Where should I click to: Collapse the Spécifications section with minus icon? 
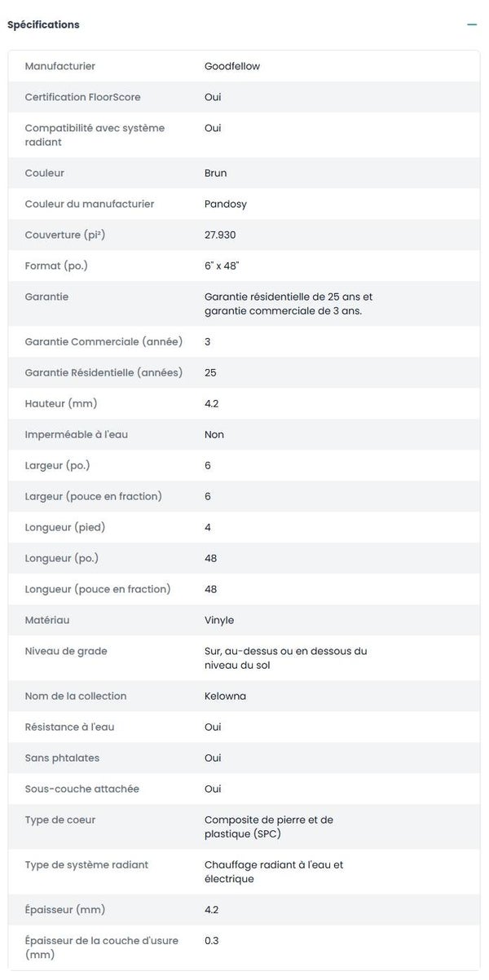coord(472,25)
